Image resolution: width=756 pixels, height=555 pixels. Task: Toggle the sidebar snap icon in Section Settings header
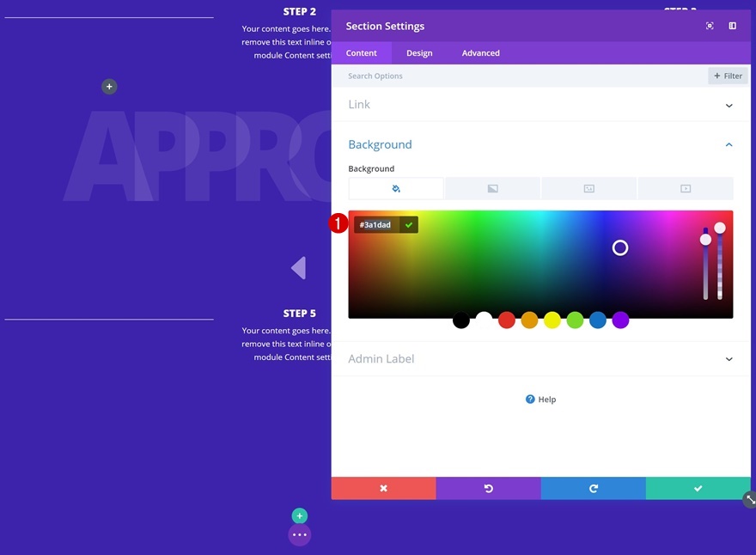tap(732, 26)
